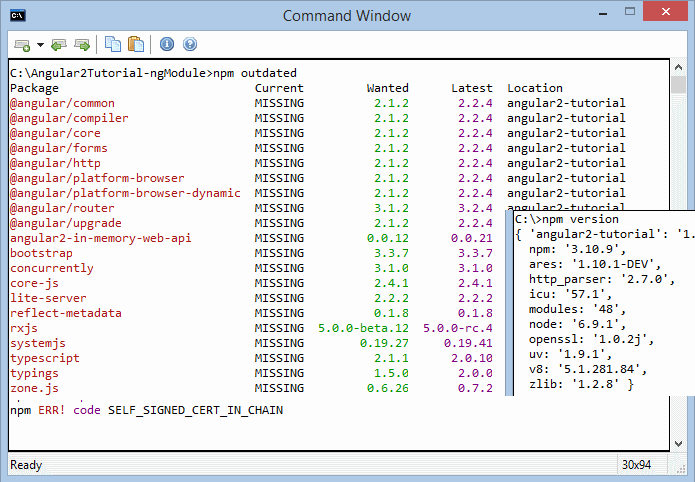Image resolution: width=695 pixels, height=482 pixels.
Task: Click the '@angular/compiler' package name
Action: point(69,118)
